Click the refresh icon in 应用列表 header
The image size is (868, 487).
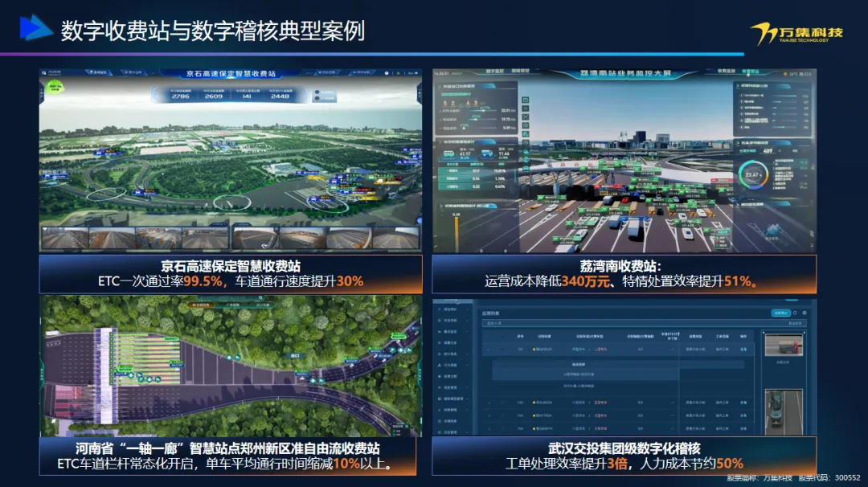click(795, 313)
